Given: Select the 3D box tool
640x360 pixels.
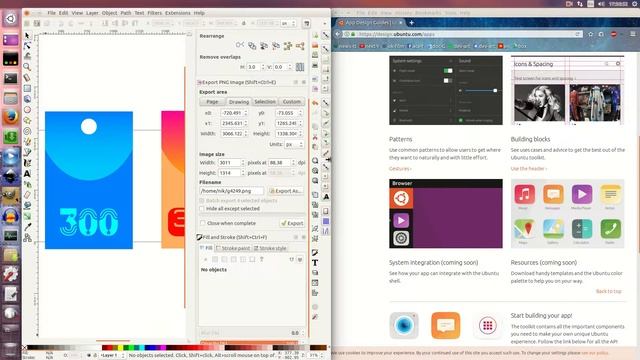Looking at the screenshot, I should coord(27,99).
